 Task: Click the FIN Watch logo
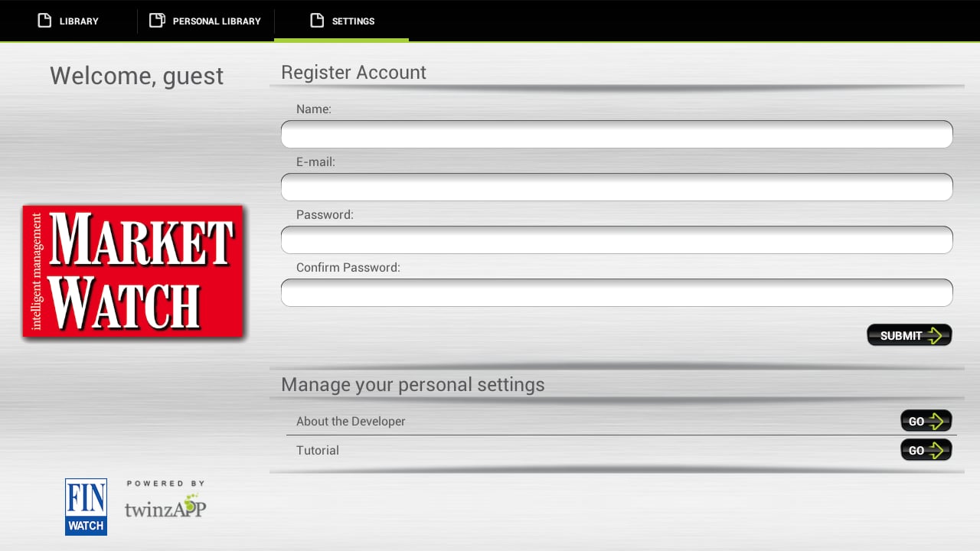click(86, 507)
